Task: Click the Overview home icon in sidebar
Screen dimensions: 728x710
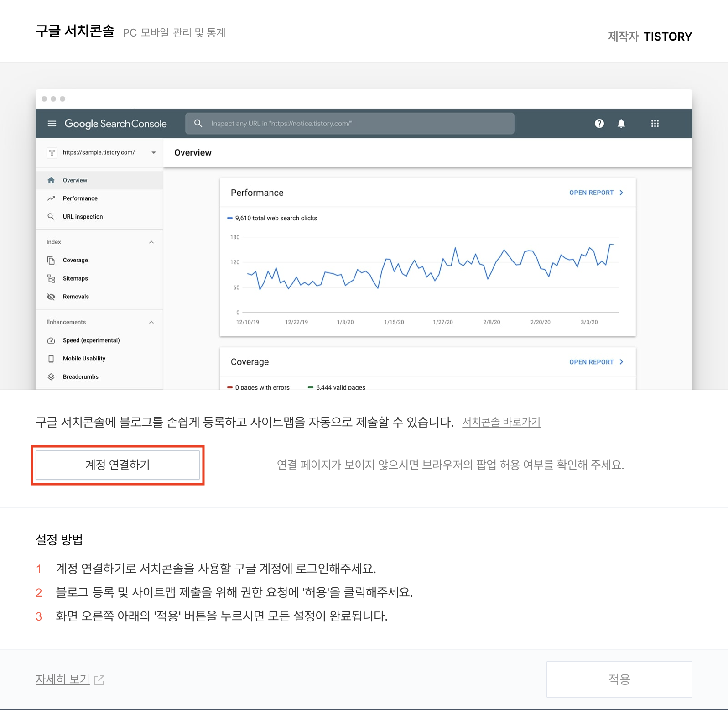Action: click(51, 180)
